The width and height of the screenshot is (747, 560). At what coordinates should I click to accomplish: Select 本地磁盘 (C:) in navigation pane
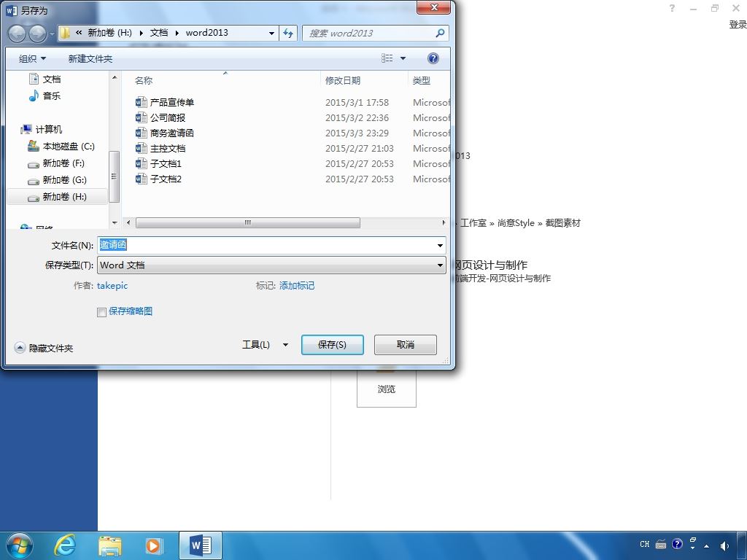pyautogui.click(x=61, y=146)
